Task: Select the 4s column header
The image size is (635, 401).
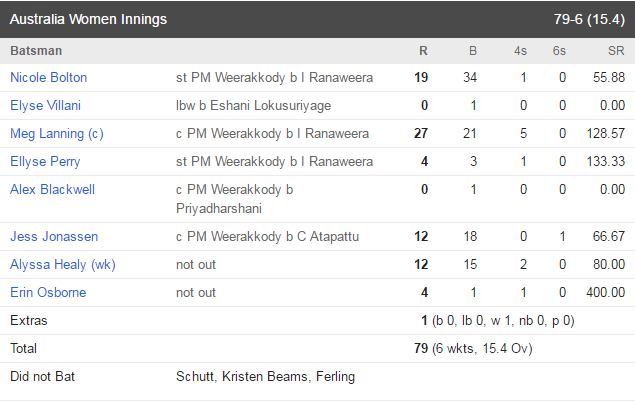Action: tap(520, 51)
